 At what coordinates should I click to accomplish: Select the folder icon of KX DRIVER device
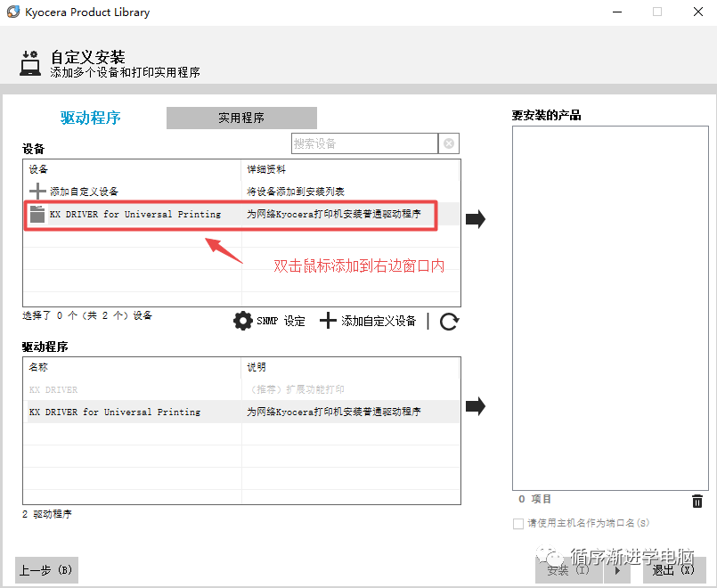37,214
